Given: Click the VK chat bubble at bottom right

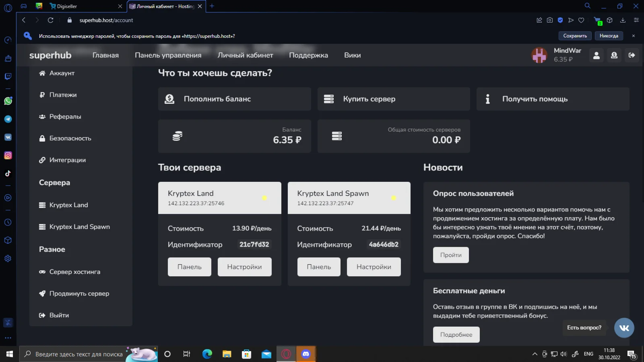Looking at the screenshot, I should (x=624, y=328).
